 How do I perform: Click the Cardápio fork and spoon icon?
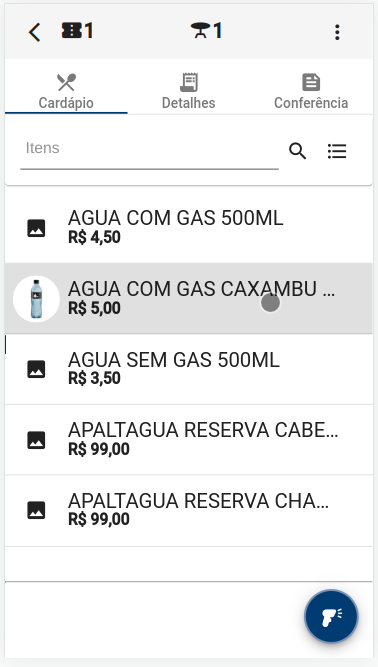coord(66,82)
